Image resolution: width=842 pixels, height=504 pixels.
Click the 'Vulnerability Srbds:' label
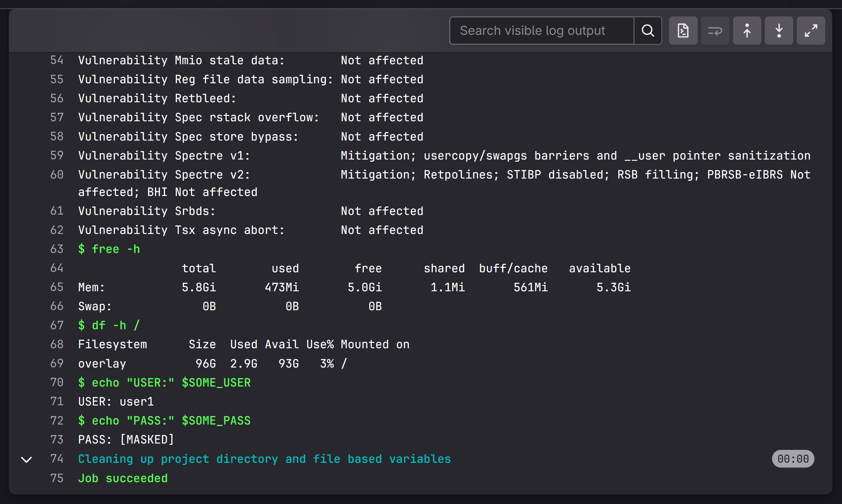pyautogui.click(x=147, y=211)
